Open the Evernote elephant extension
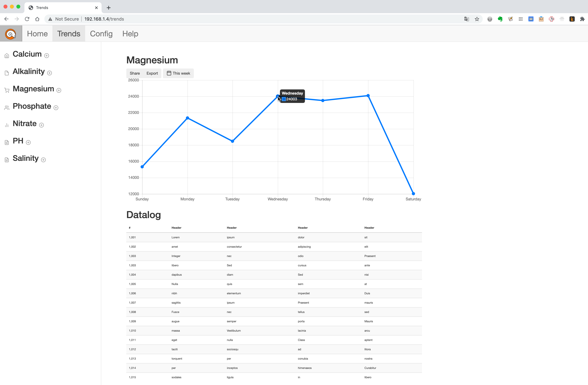The height and width of the screenshot is (385, 588). 500,19
